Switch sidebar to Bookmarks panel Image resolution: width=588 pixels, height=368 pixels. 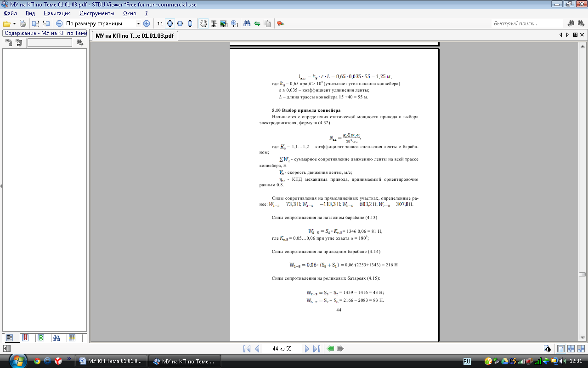25,338
